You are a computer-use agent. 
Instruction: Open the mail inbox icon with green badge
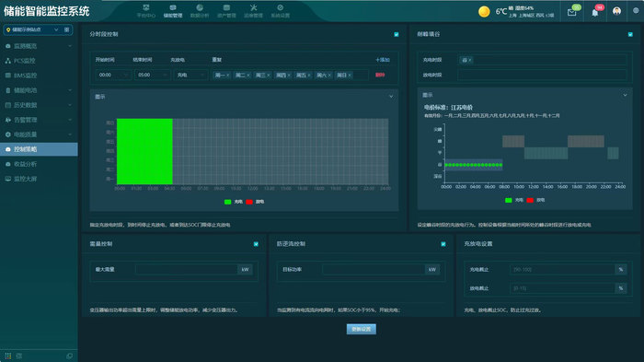coord(572,12)
